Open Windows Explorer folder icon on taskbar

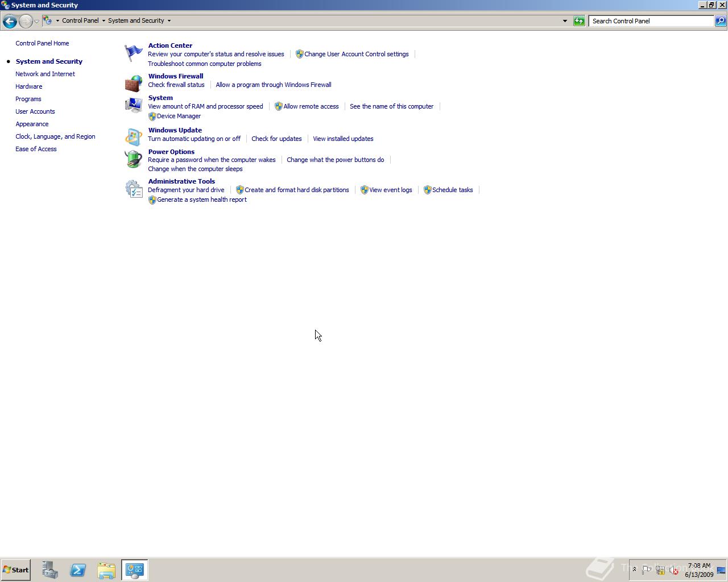click(106, 570)
